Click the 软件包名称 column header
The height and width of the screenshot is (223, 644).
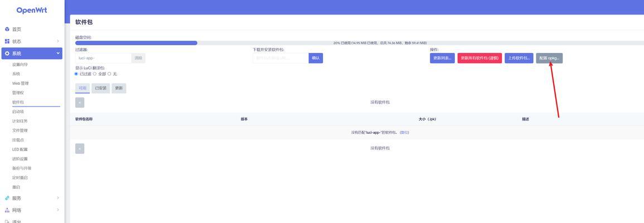point(84,119)
